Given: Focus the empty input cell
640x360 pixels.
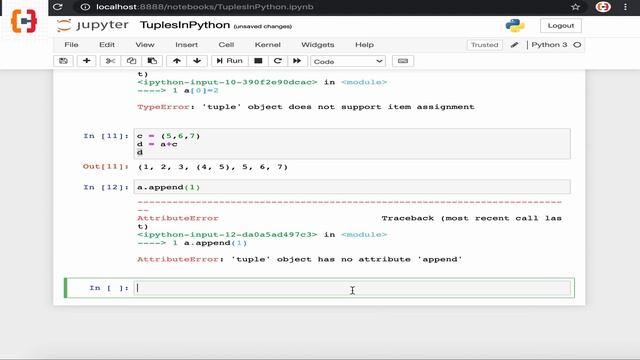Looking at the screenshot, I should (352, 288).
